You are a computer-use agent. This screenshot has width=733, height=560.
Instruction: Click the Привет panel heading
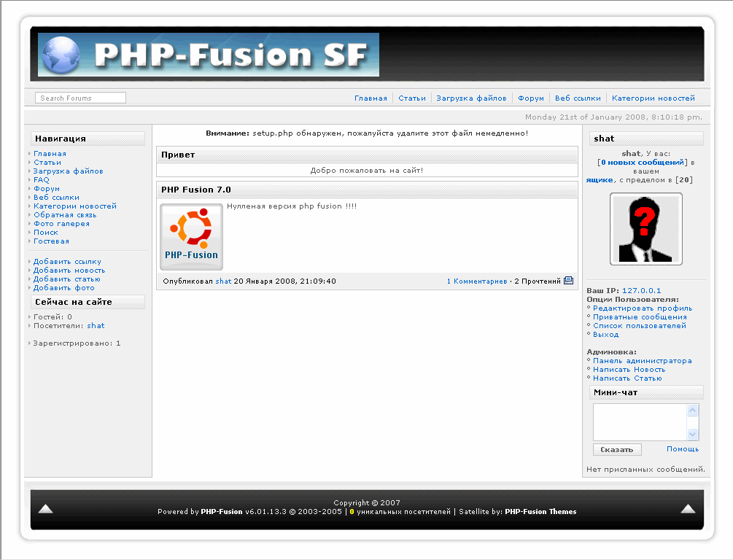point(178,155)
